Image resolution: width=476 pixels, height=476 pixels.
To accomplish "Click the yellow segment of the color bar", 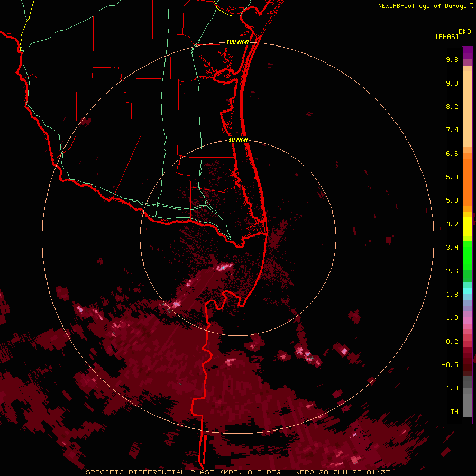I will point(467,226).
